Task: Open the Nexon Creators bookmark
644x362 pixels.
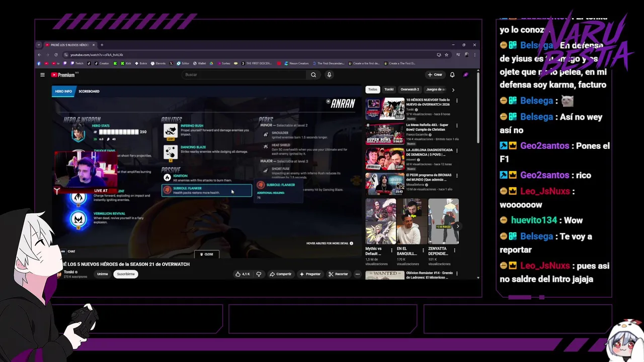Action: 297,63
